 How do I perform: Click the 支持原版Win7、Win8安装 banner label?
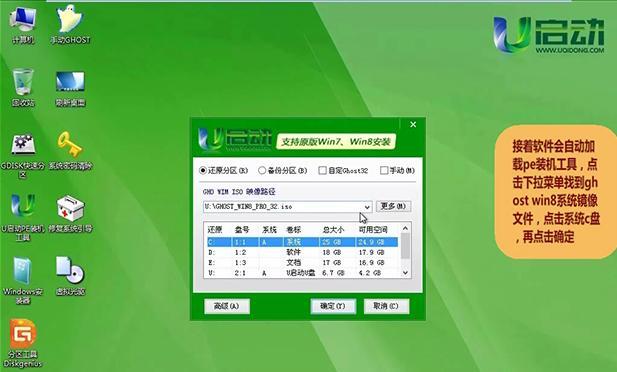click(336, 142)
